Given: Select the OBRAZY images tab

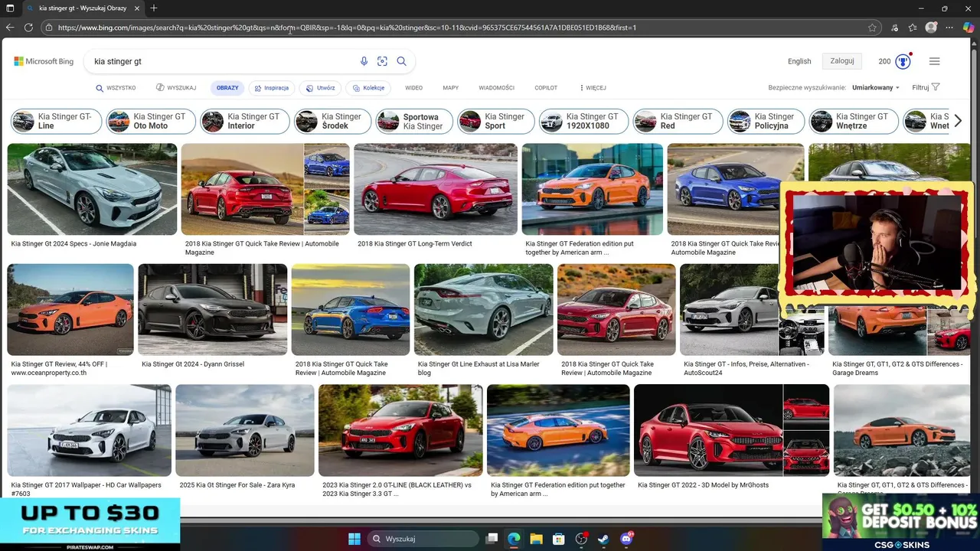Looking at the screenshot, I should (x=227, y=88).
